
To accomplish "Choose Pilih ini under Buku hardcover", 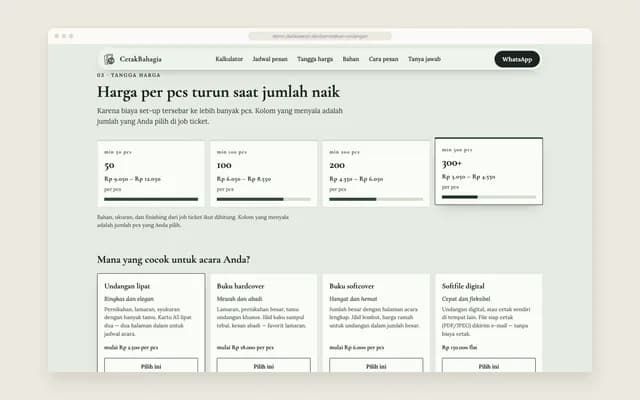I will 264,366.
